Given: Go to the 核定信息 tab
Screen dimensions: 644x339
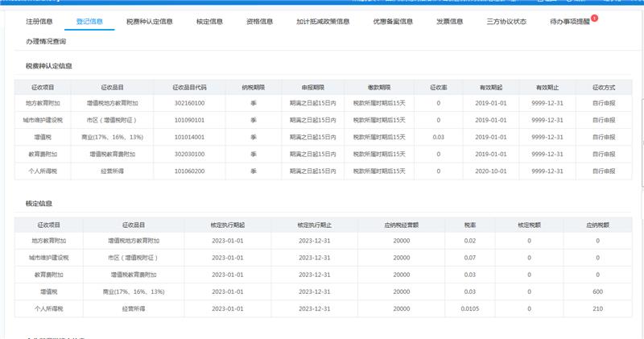Looking at the screenshot, I should [x=209, y=23].
